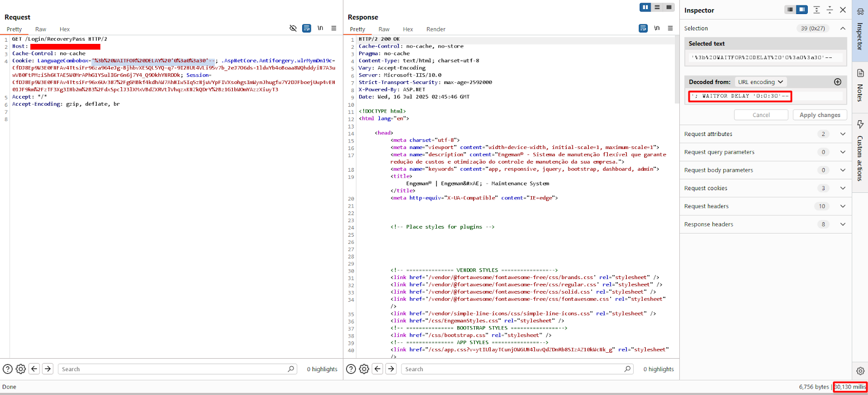Open Response search help icon

click(x=351, y=369)
